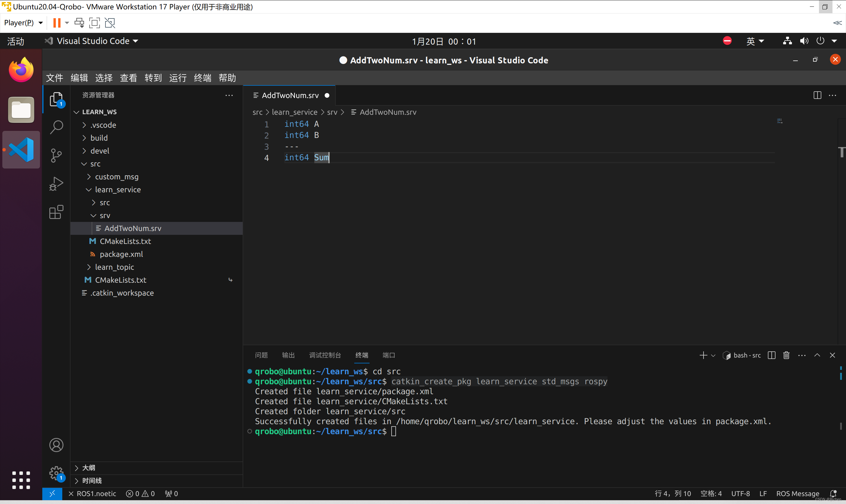Open notifications bell in status bar

(833, 493)
